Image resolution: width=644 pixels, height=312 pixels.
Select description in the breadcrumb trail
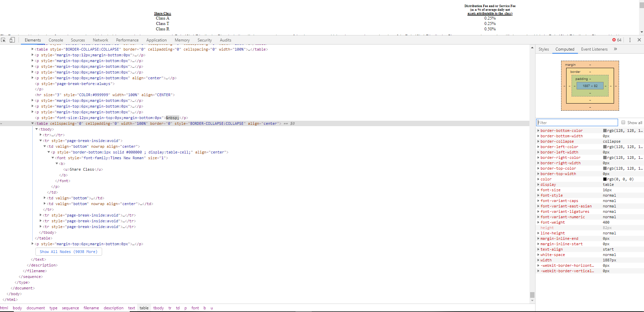(114, 308)
